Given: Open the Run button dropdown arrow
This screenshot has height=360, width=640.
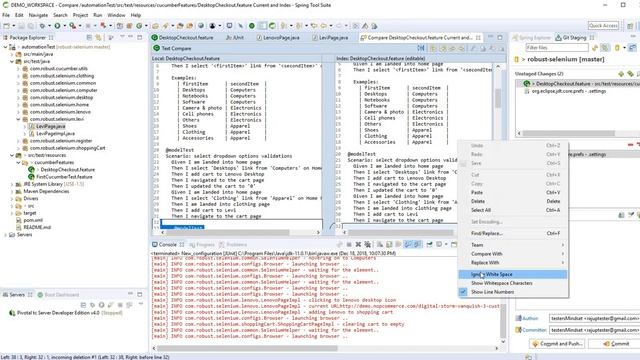Looking at the screenshot, I should (x=64, y=26).
